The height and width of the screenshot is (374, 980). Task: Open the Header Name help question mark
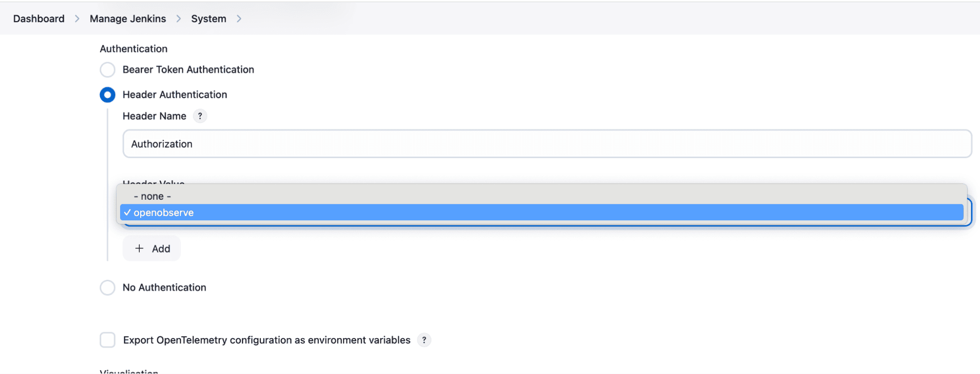(200, 116)
